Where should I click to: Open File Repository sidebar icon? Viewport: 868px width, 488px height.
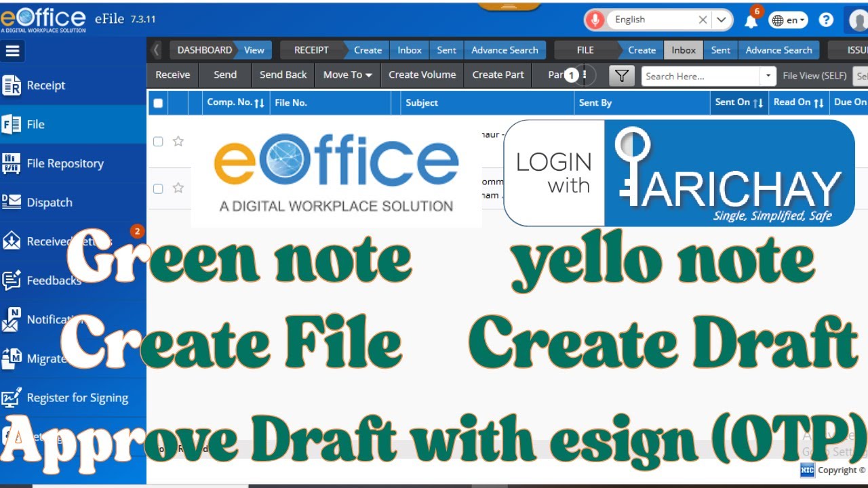[x=12, y=163]
